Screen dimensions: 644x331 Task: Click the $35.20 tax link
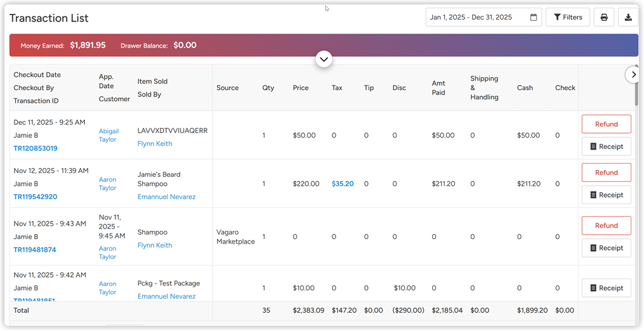coord(343,183)
